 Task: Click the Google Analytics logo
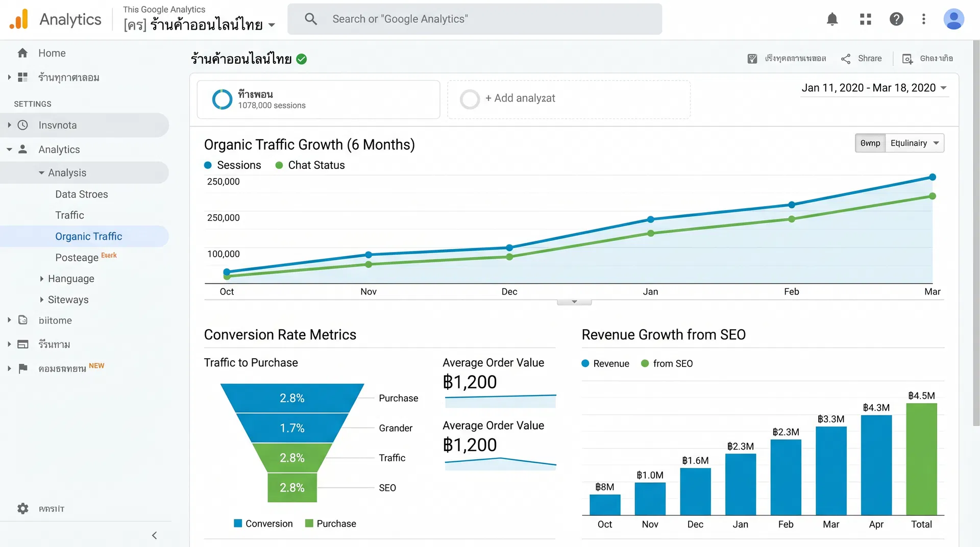tap(18, 19)
